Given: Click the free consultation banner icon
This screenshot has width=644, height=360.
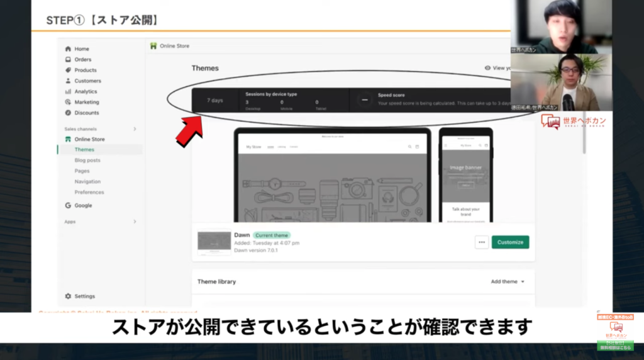Looking at the screenshot, I should coord(615,332).
